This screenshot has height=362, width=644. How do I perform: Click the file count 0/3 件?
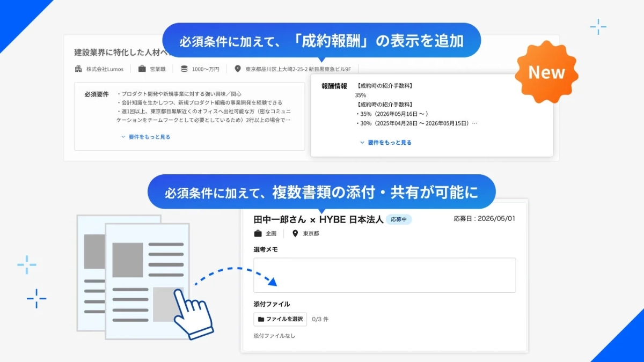pyautogui.click(x=320, y=319)
